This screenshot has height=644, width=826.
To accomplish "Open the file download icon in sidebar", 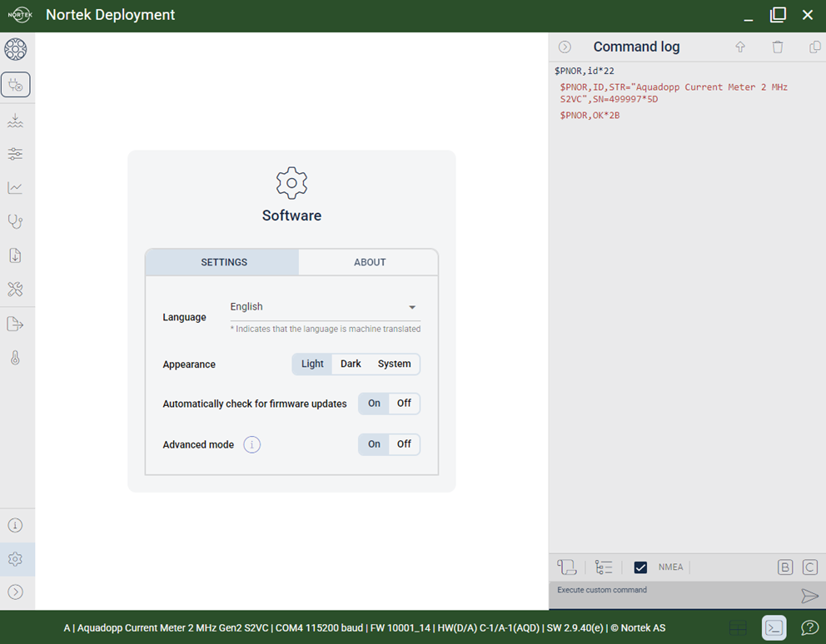I will pos(15,255).
